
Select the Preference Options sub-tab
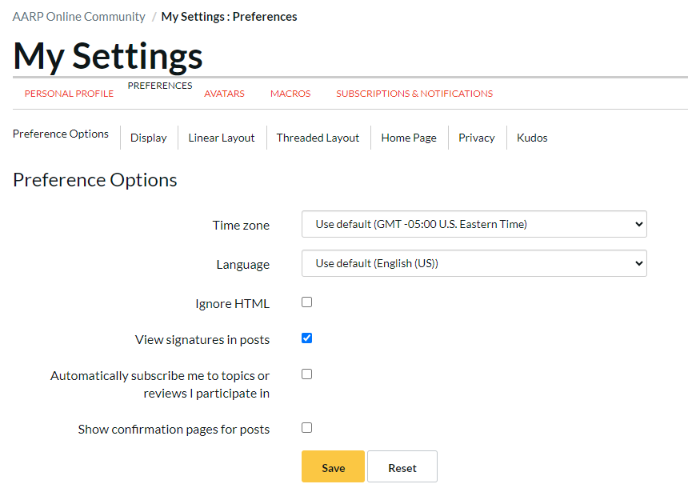[60, 134]
